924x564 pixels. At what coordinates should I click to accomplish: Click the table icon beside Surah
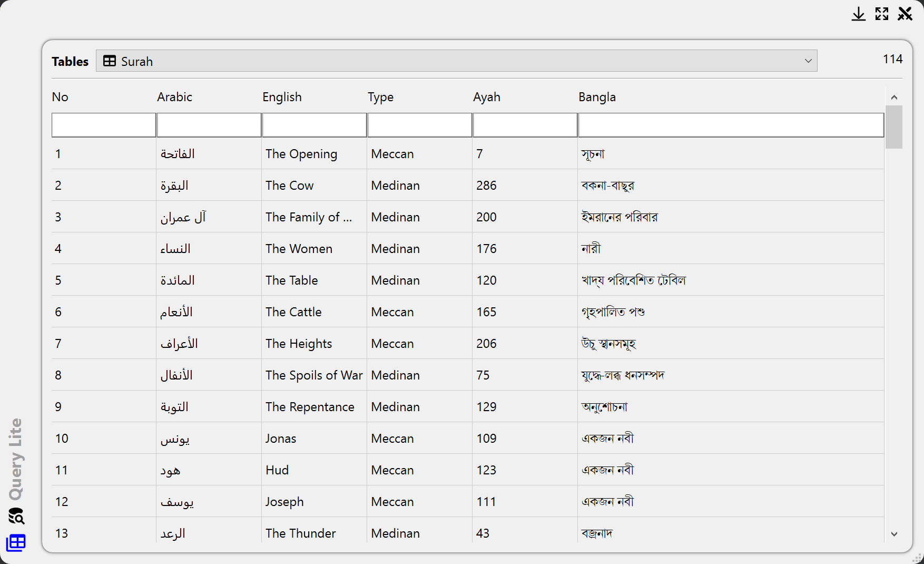click(x=110, y=61)
